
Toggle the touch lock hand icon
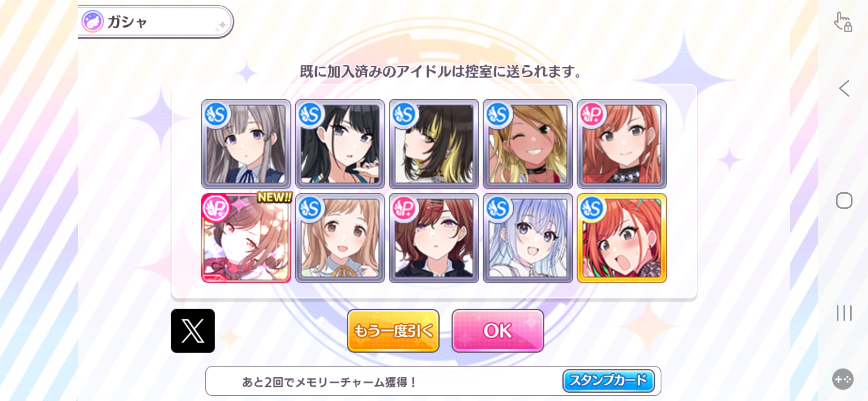point(843,22)
